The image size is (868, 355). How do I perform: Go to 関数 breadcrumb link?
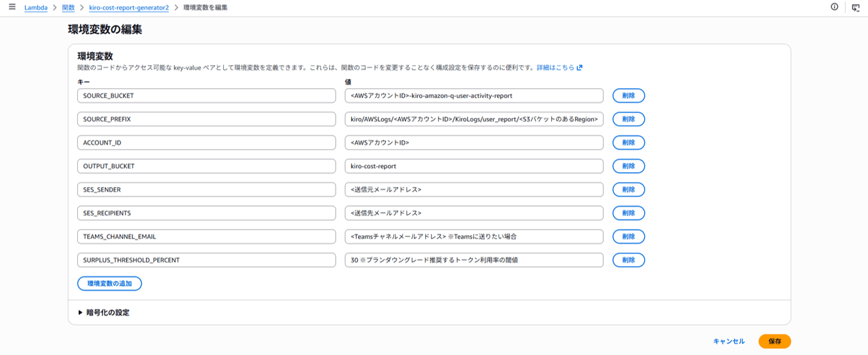(x=68, y=7)
